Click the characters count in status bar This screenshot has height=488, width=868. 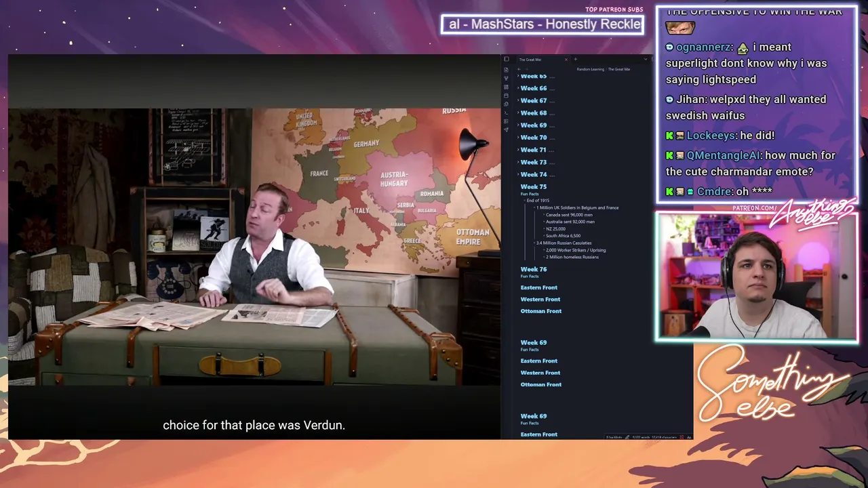pyautogui.click(x=665, y=437)
